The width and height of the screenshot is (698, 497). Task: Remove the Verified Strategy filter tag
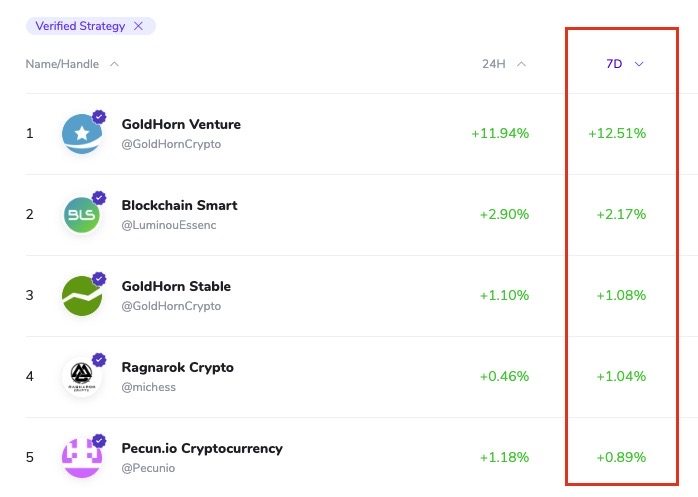(138, 26)
